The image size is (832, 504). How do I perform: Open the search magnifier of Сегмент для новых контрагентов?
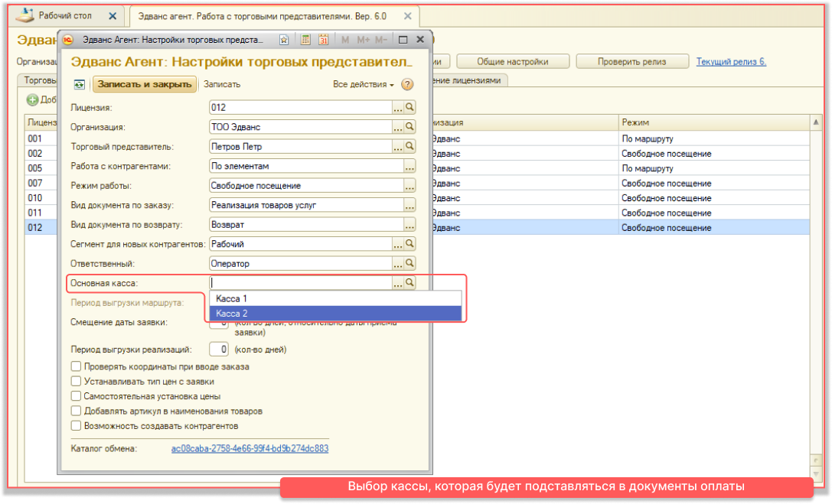pos(409,244)
